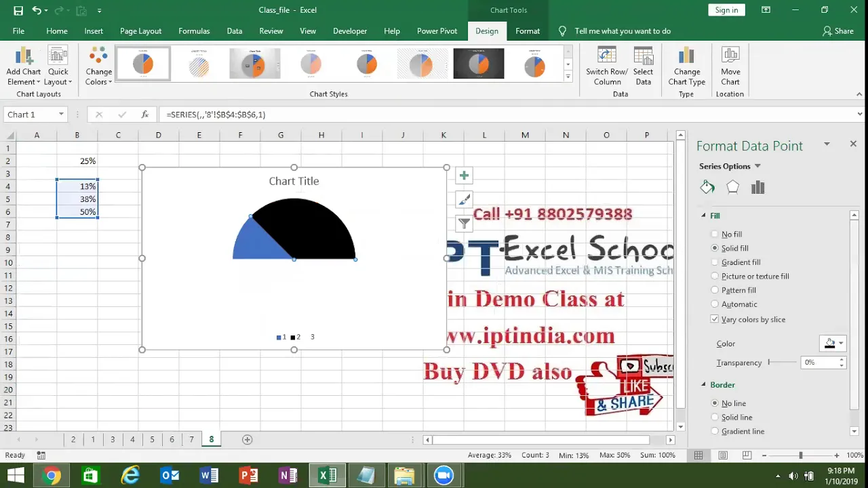Toggle Vary colors by slice checkbox
Viewport: 868px width, 488px height.
(x=715, y=319)
